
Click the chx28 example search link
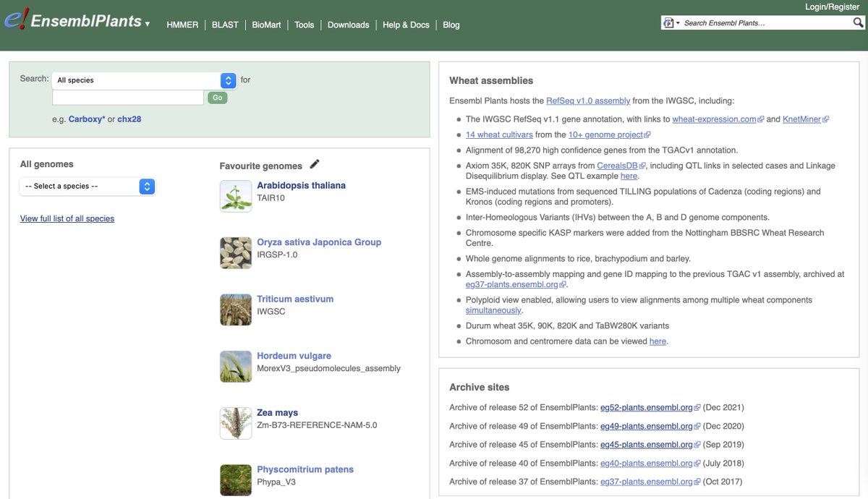coord(129,119)
